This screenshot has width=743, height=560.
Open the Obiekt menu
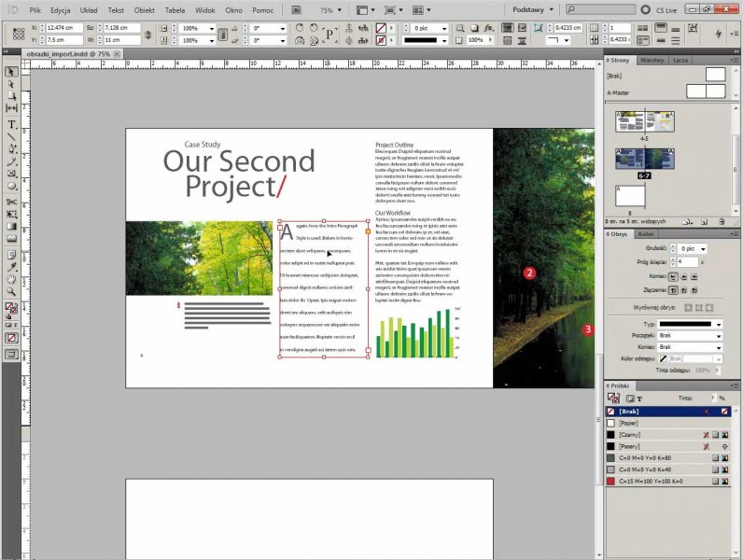[x=144, y=9]
